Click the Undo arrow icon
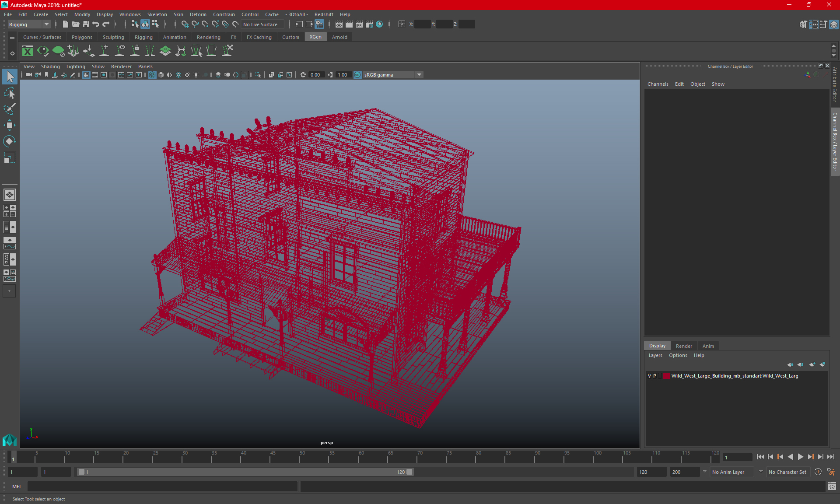 pos(96,24)
